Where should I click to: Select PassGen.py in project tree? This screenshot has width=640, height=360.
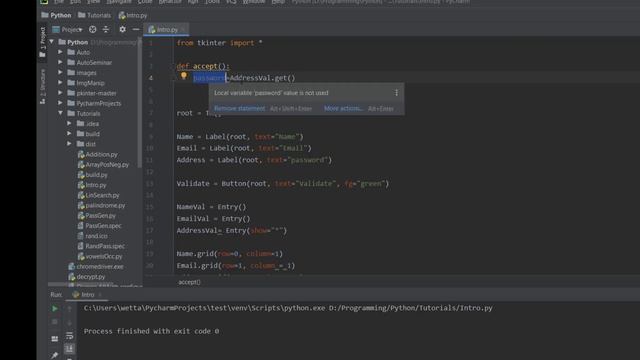coord(96,216)
